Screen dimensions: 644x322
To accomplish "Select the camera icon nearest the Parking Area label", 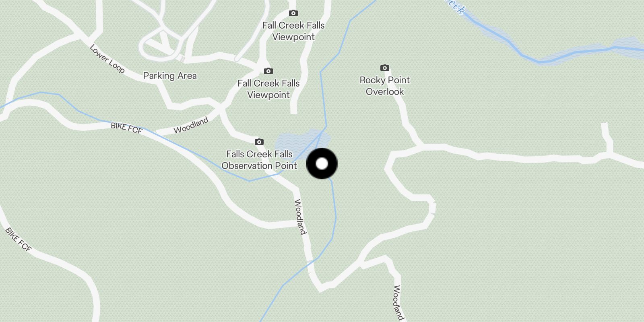I will pyautogui.click(x=268, y=71).
